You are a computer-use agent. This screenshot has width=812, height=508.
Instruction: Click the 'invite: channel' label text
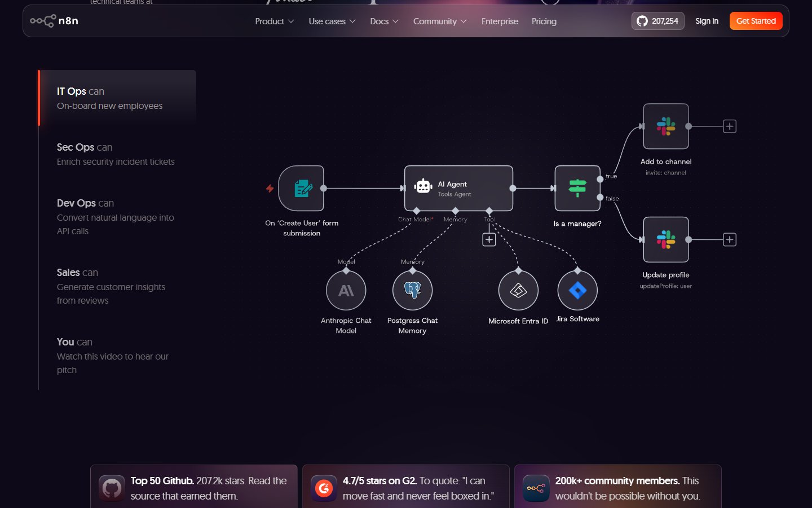point(666,173)
